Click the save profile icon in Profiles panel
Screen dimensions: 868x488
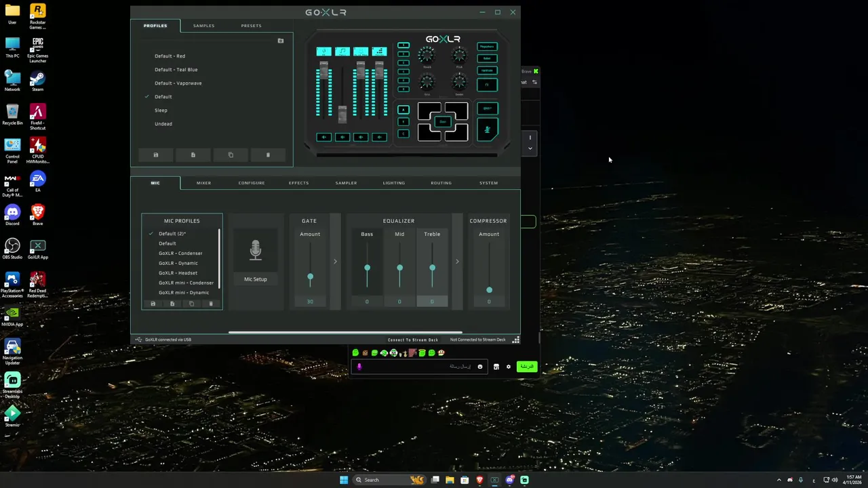click(155, 155)
